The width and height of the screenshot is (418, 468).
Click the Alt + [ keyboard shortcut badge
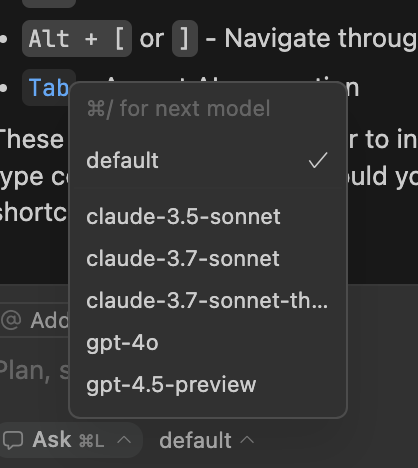tap(77, 39)
